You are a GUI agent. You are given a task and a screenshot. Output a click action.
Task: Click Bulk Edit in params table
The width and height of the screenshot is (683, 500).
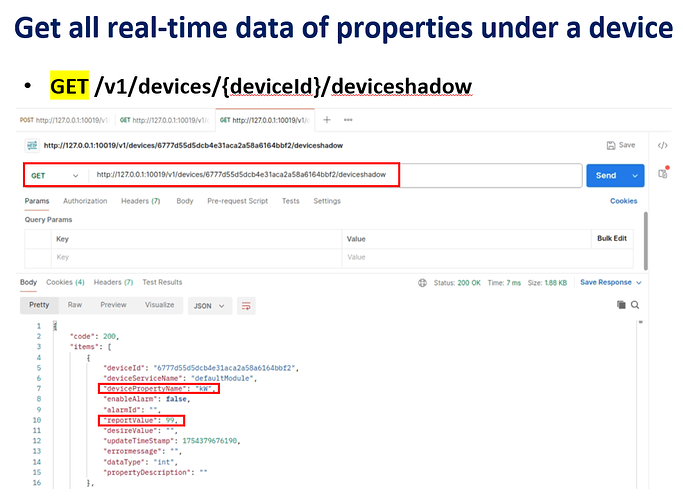[x=612, y=238]
